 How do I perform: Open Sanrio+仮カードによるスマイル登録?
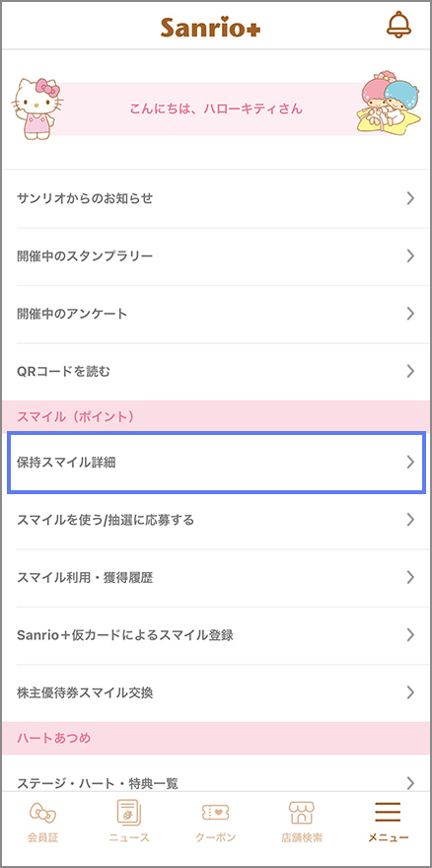coord(216,635)
